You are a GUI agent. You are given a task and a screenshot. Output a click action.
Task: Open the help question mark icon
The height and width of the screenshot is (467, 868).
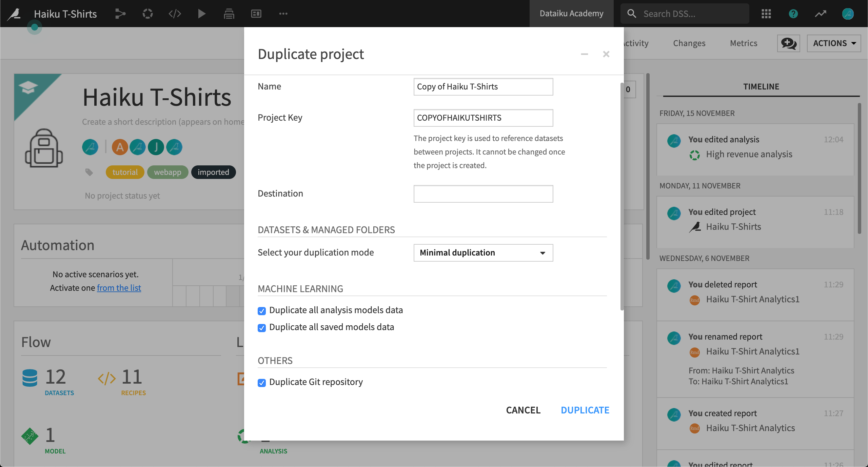[x=793, y=14]
